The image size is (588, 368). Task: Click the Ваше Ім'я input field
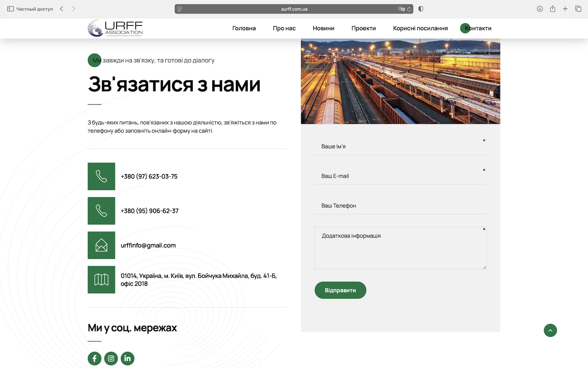400,146
